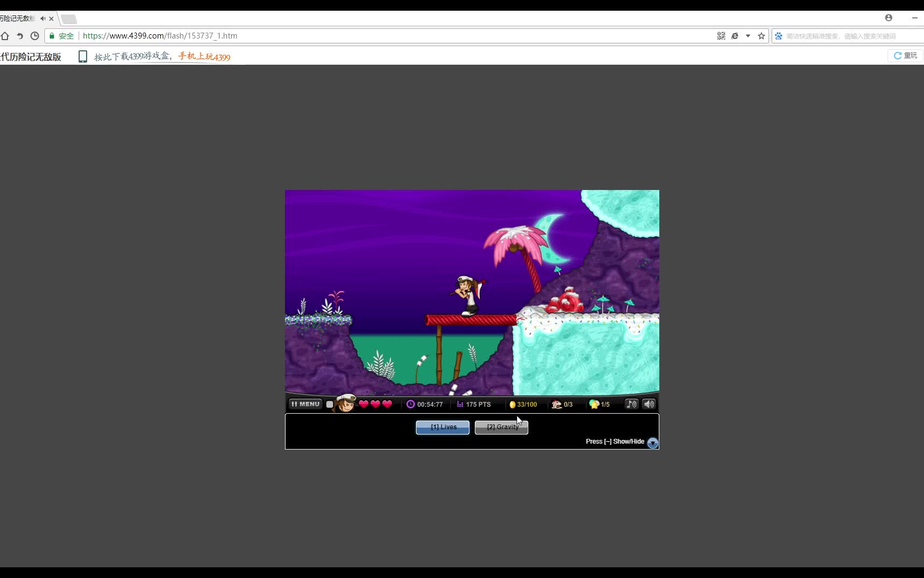Toggle sound effects speaker icon

649,404
